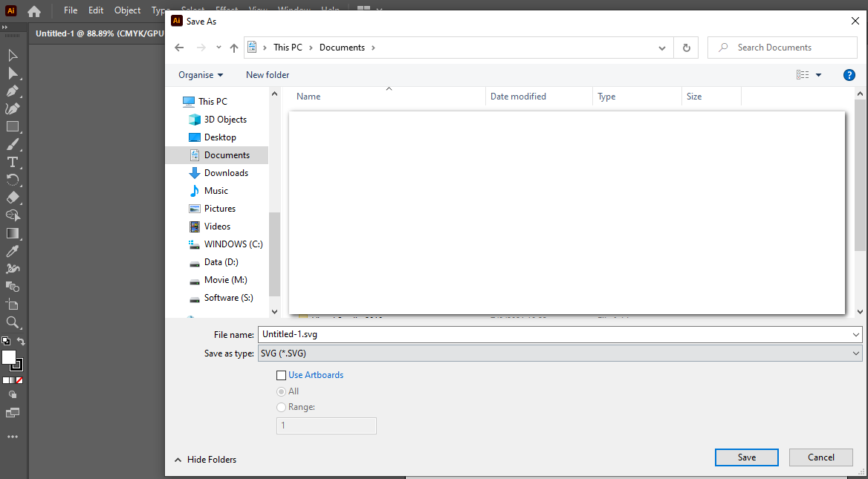Select WINDOWS (C:) drive
The height and width of the screenshot is (479, 868).
pyautogui.click(x=233, y=244)
